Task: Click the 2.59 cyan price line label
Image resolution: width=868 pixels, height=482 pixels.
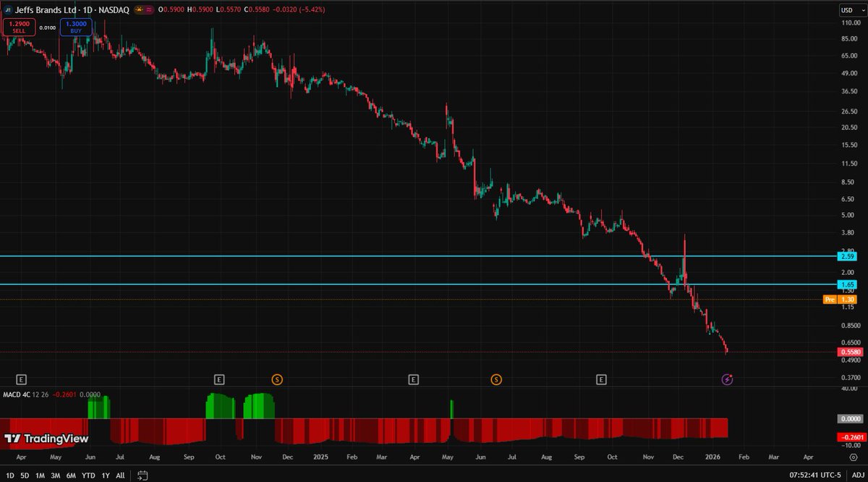Action: (x=847, y=256)
